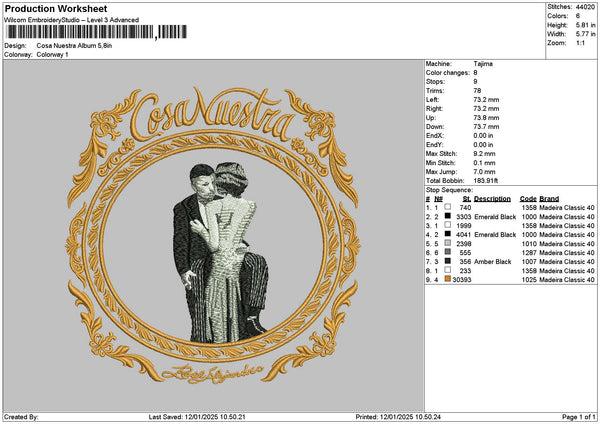This screenshot has width=600, height=424.
Task: Click the N# column header
Action: (x=438, y=199)
